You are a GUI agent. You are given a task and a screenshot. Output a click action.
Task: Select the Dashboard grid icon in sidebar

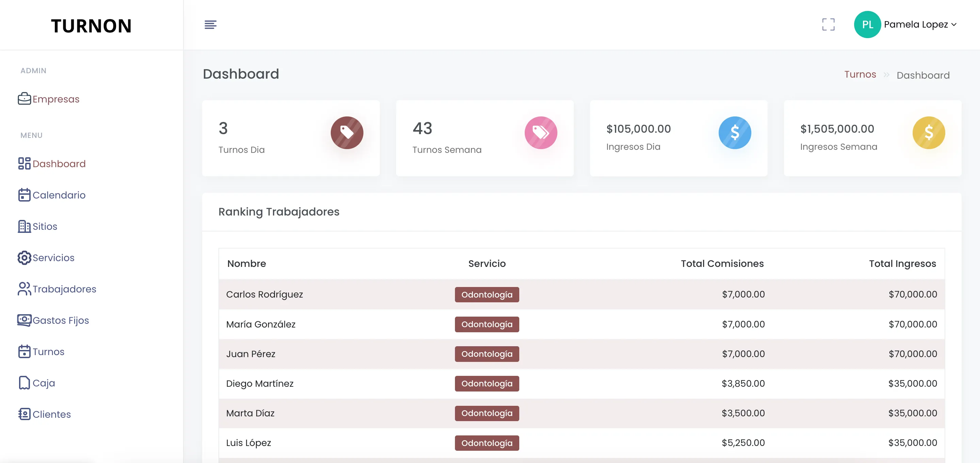[x=24, y=163]
